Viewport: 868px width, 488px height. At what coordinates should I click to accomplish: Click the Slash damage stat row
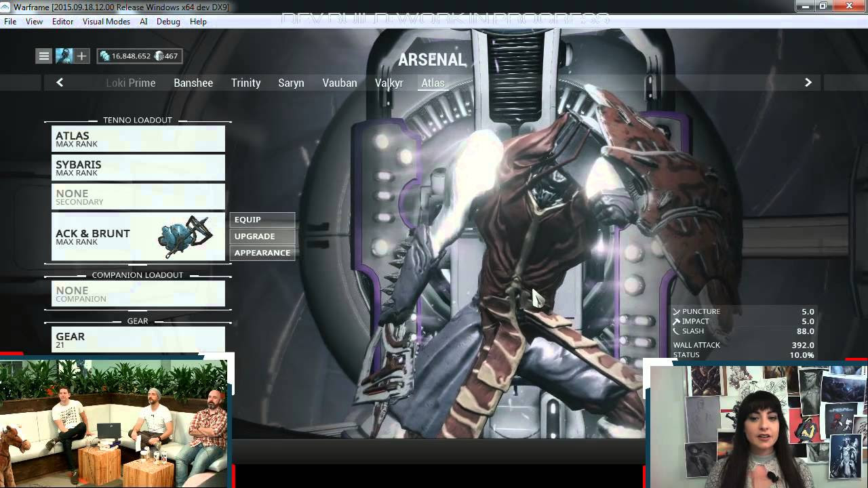pos(744,331)
